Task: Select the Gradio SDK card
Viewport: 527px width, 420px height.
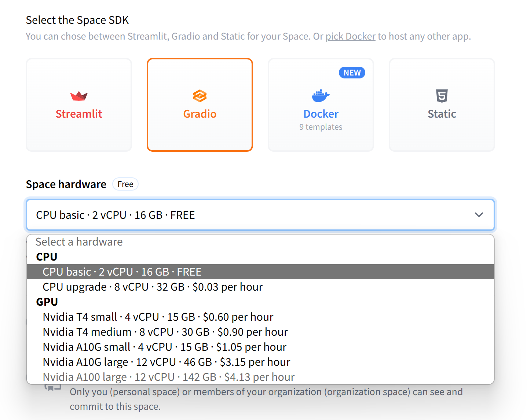Action: coord(200,105)
